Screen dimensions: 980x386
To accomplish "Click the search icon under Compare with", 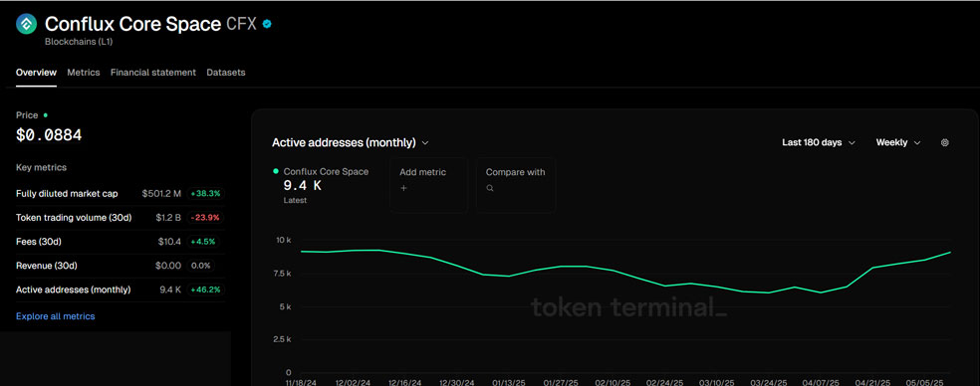I will tap(490, 188).
